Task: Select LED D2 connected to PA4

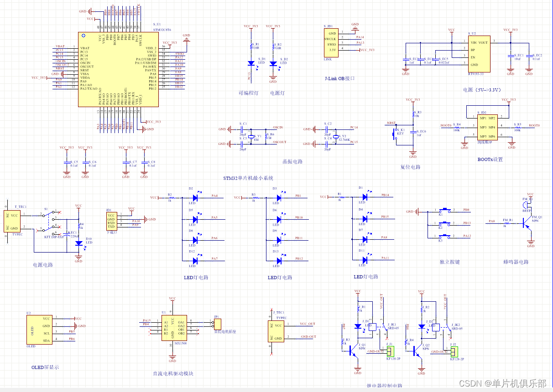Action: point(195,198)
